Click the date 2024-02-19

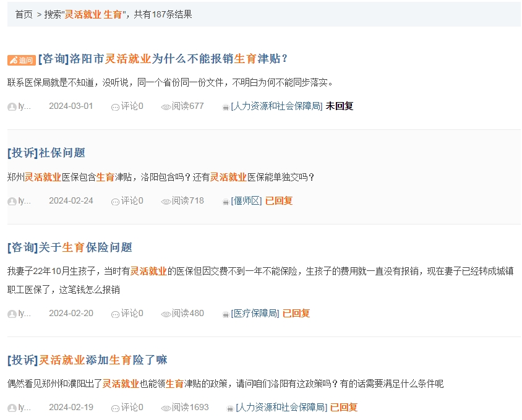tap(71, 408)
